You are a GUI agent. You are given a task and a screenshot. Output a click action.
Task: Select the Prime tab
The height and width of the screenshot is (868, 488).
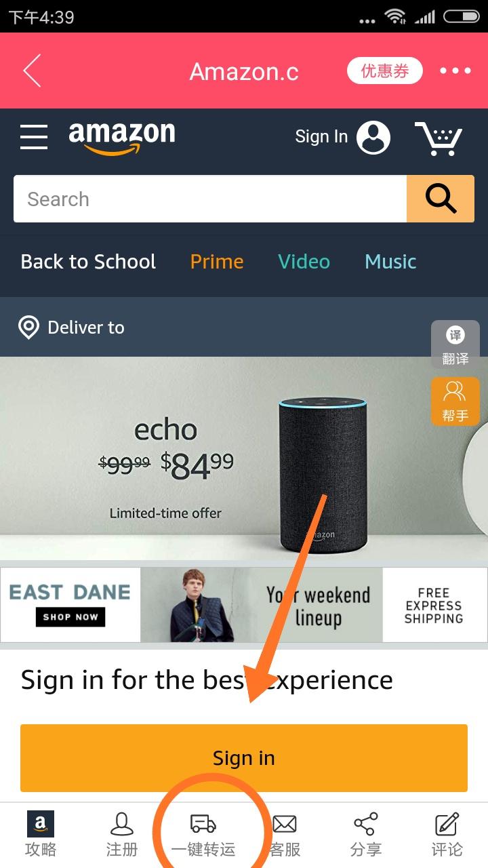click(x=217, y=262)
